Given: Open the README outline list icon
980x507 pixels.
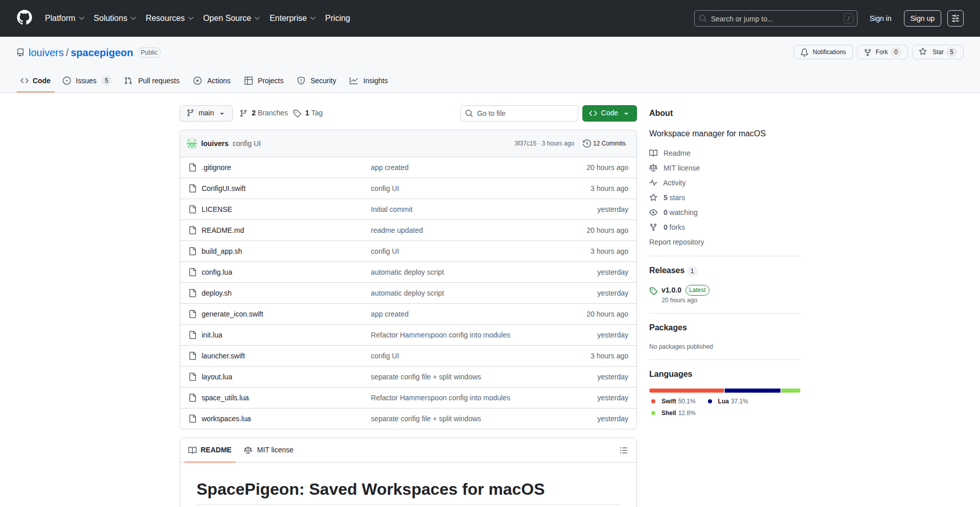Looking at the screenshot, I should 624,450.
